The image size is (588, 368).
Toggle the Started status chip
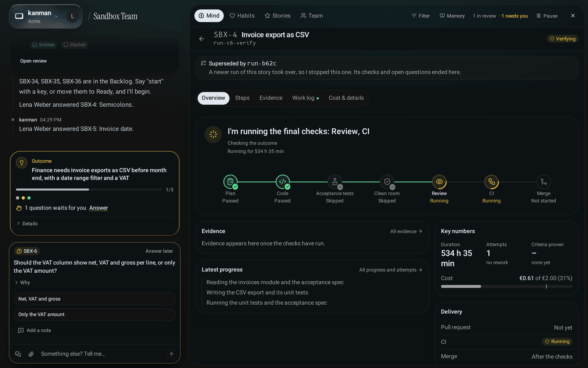(x=74, y=45)
